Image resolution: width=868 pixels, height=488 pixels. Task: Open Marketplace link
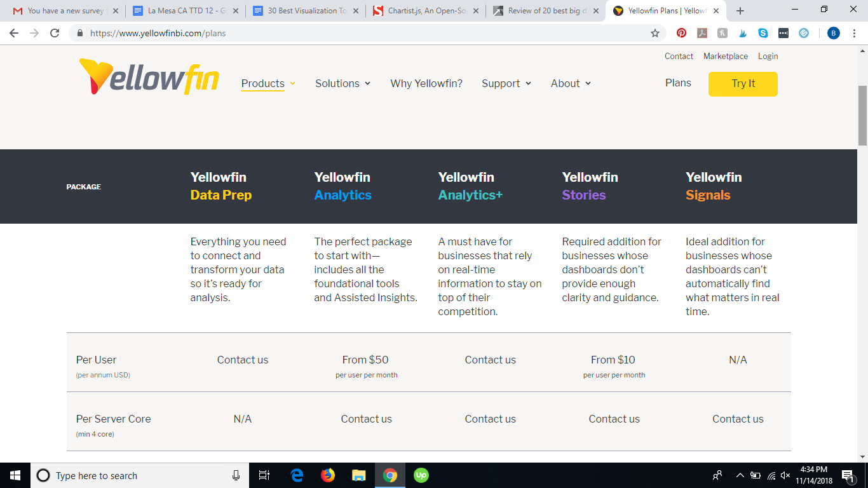[x=726, y=56]
